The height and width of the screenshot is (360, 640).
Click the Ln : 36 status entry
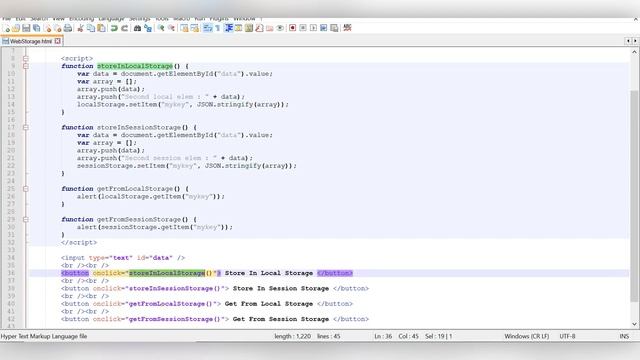[x=383, y=336]
